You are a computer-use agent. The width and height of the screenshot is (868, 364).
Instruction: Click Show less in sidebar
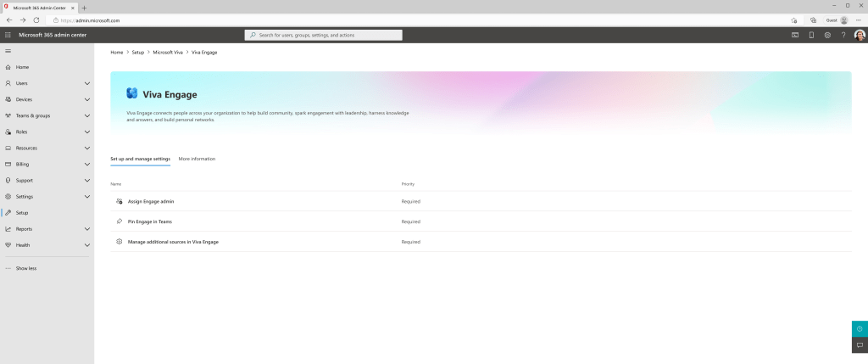(26, 268)
